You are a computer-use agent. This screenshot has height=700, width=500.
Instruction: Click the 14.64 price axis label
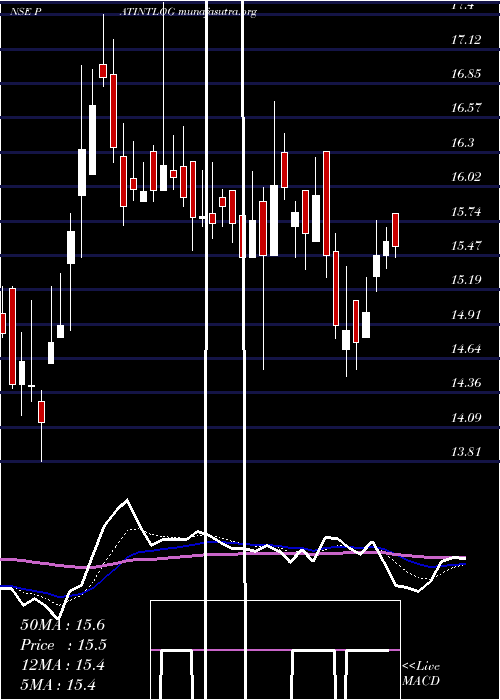click(x=466, y=349)
